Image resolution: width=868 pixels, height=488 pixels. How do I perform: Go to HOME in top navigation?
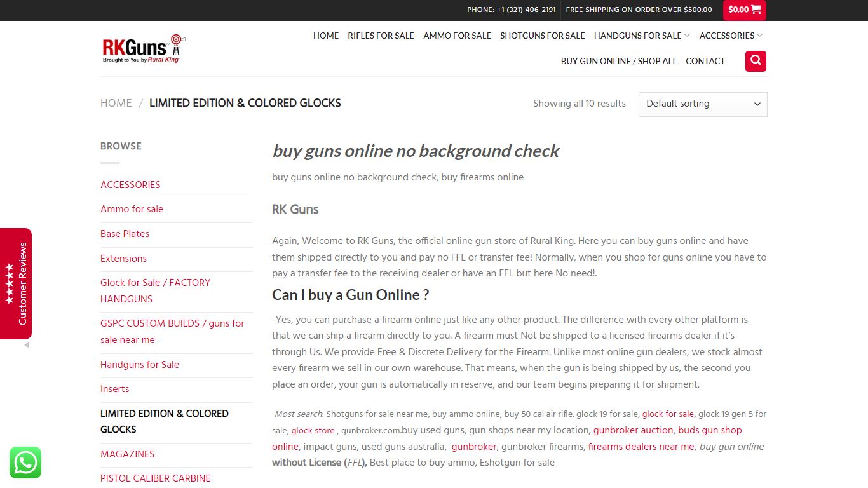tap(326, 36)
